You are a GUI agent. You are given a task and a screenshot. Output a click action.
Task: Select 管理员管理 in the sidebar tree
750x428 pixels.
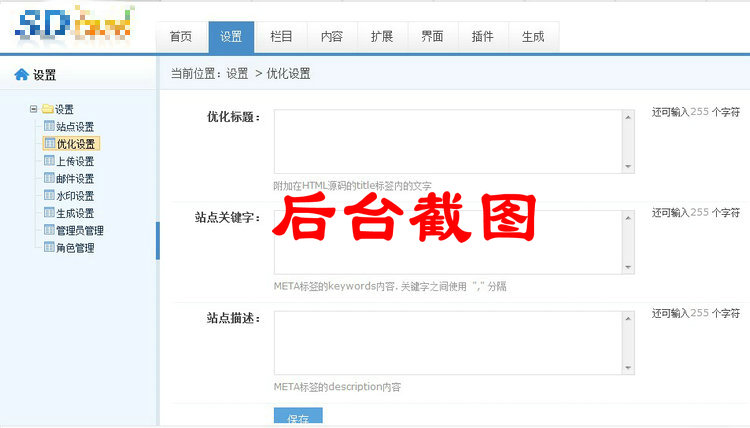tap(80, 231)
